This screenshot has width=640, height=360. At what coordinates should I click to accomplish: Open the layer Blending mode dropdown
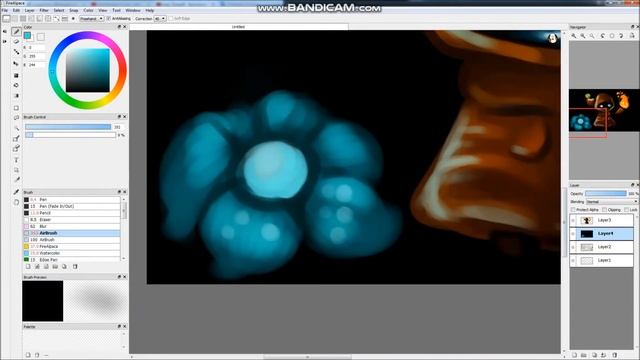coord(611,202)
